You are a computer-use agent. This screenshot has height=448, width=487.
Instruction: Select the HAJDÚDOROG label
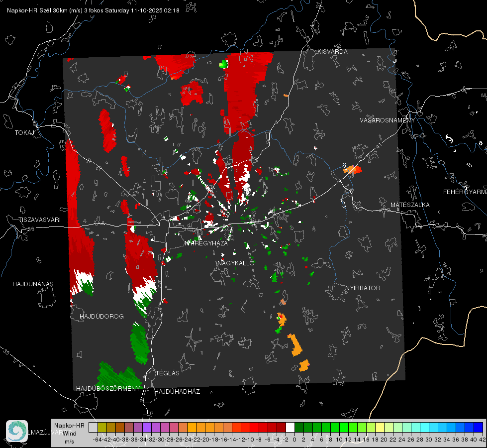(x=101, y=316)
